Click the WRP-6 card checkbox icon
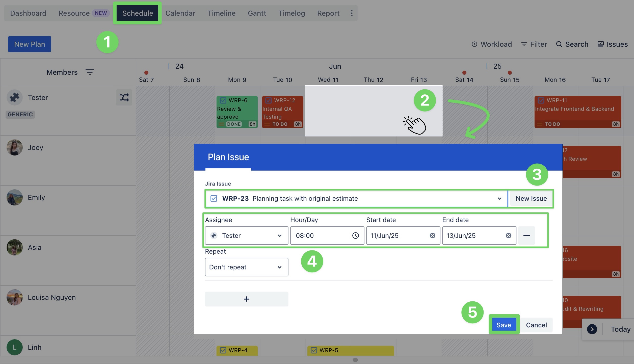 point(223,100)
